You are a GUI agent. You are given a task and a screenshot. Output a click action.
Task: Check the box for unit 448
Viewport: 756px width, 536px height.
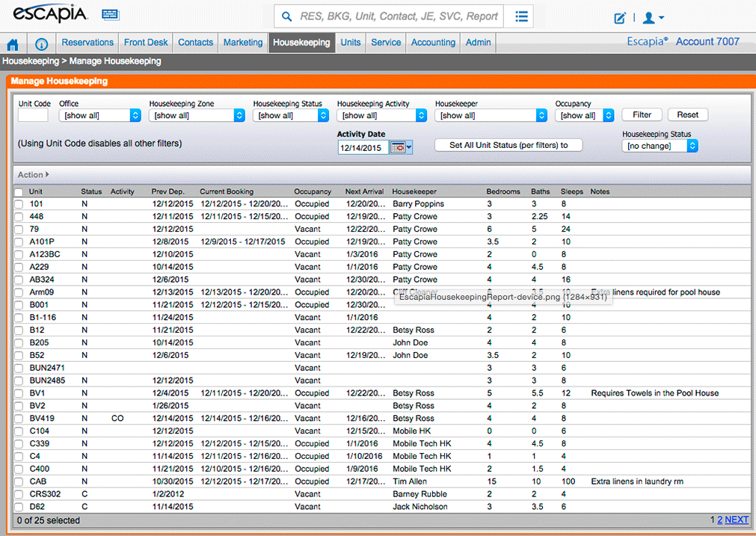19,217
